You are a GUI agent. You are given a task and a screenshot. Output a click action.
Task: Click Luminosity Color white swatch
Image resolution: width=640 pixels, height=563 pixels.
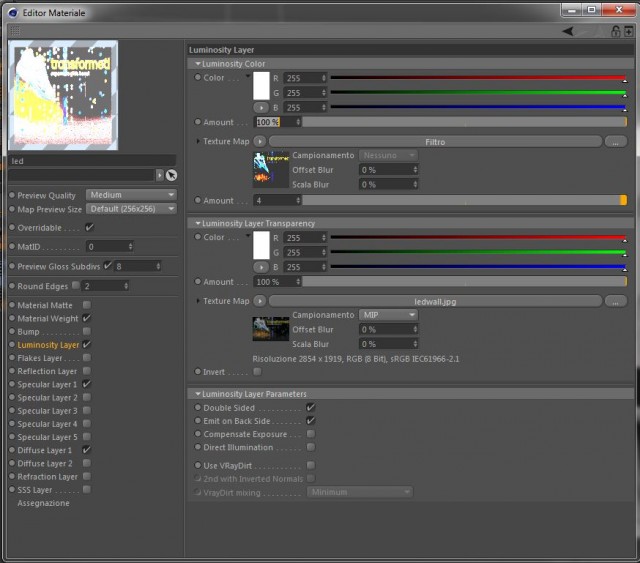pos(261,86)
